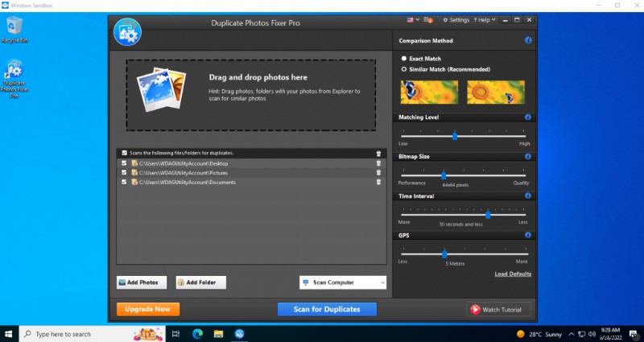644x342 pixels.
Task: Open the Recycle Bin desktop icon
Action: click(x=14, y=30)
